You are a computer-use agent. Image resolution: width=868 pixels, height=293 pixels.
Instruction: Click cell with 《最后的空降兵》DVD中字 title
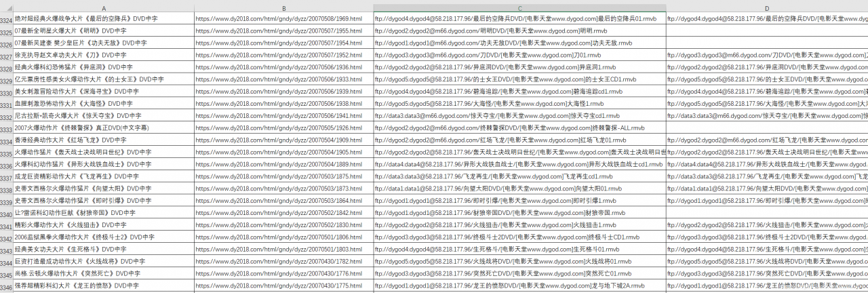tap(103, 19)
